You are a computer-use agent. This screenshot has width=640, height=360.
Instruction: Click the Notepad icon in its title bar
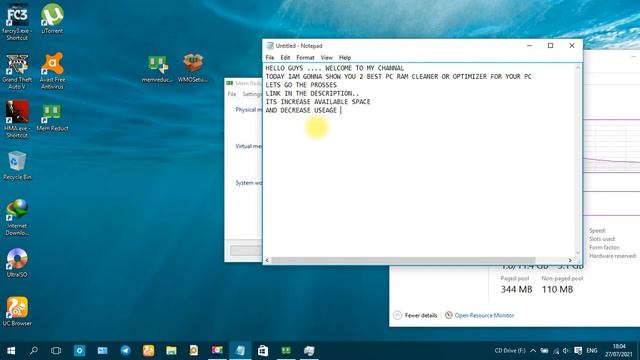270,46
